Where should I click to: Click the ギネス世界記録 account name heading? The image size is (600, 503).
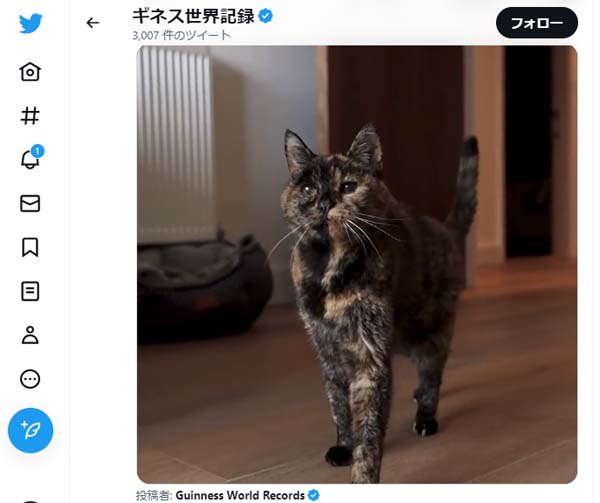coord(193,16)
